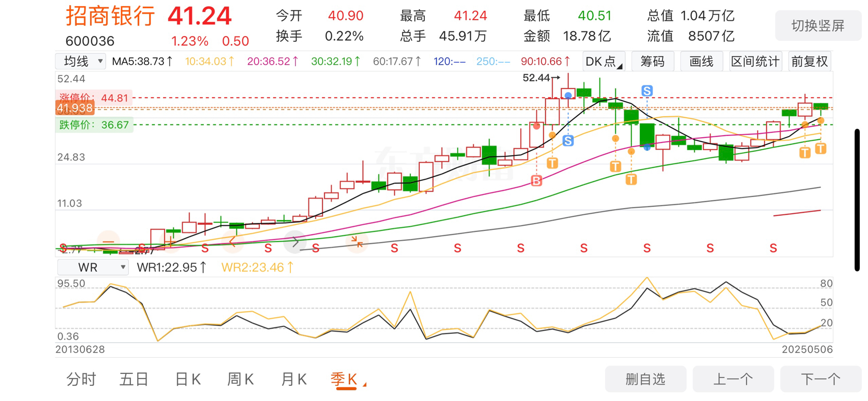Tap the 总手 45.91万 value
The height and width of the screenshot is (401, 868).
[x=463, y=36]
